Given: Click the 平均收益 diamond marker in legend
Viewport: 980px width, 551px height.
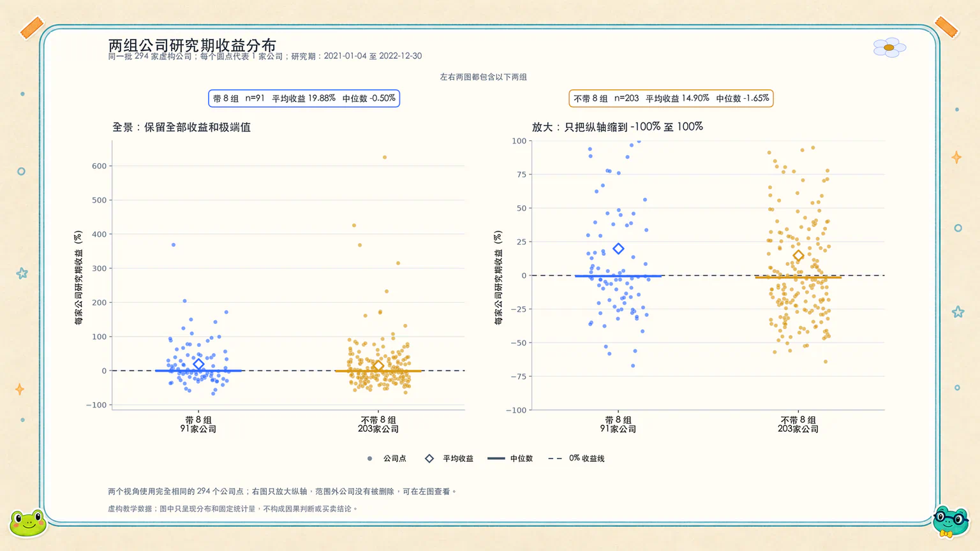Looking at the screenshot, I should click(x=429, y=459).
